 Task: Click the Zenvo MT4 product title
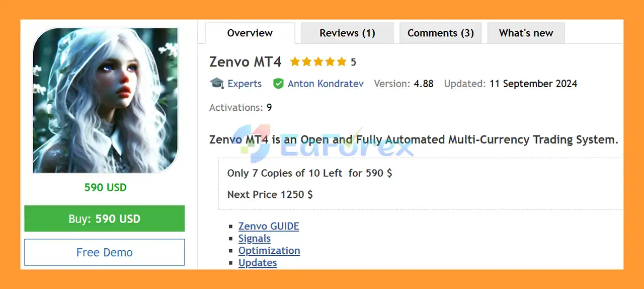point(246,62)
